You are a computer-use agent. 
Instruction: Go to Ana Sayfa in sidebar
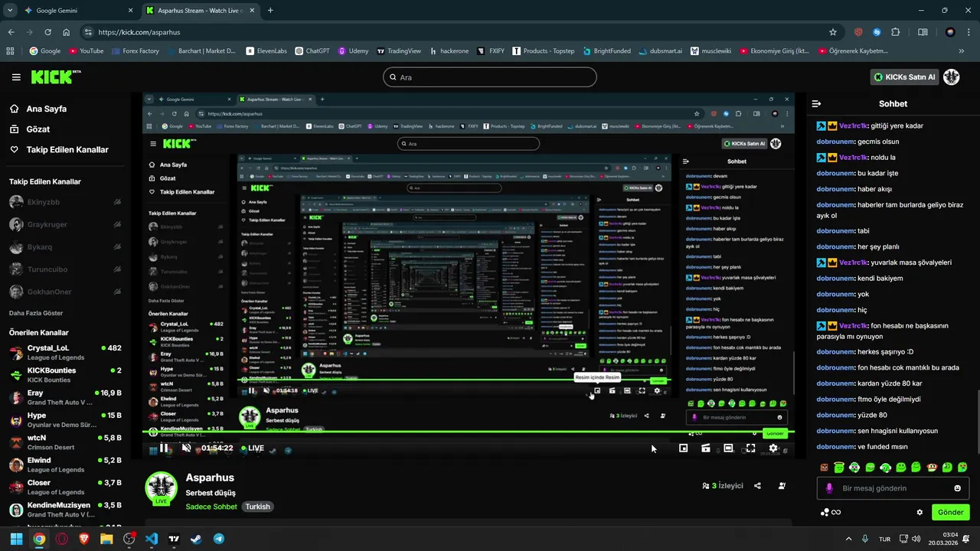click(x=38, y=109)
